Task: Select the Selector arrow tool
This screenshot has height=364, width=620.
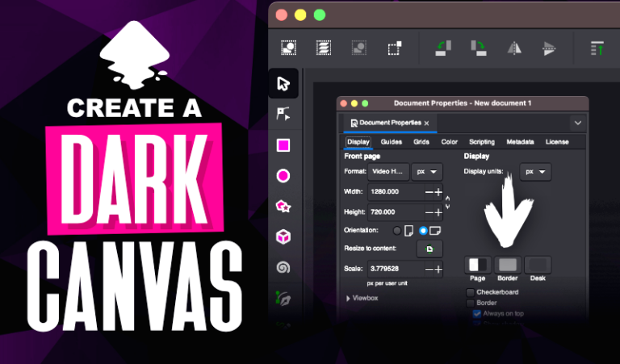Action: [x=283, y=83]
